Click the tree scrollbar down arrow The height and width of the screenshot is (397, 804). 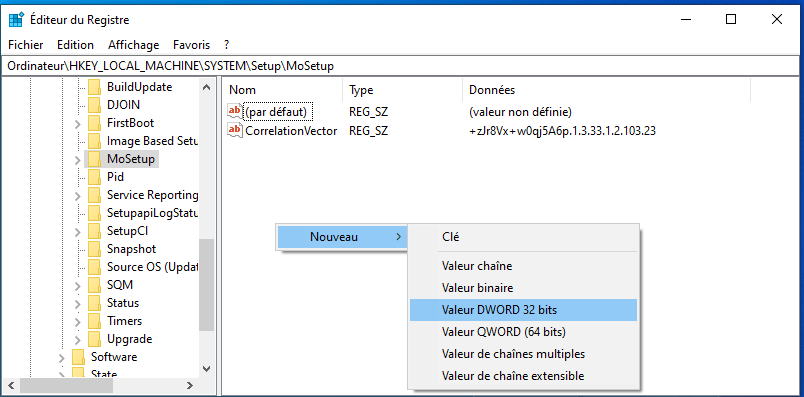tap(206, 368)
